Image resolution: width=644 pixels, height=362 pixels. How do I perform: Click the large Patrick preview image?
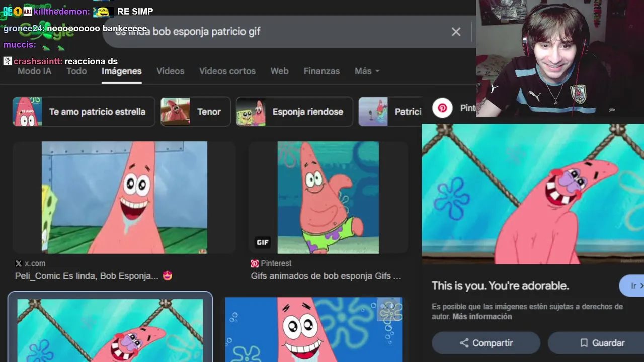pos(533,194)
